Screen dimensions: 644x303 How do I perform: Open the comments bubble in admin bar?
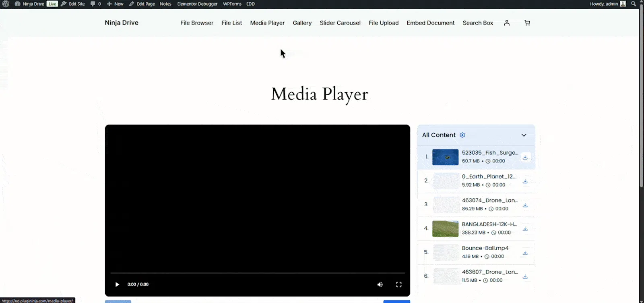(95, 4)
